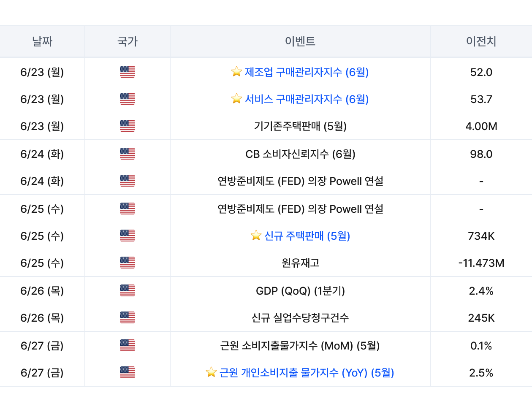The image size is (532, 412).
Task: Click the US flag in the GDP (QoQ) row
Action: [x=127, y=290]
